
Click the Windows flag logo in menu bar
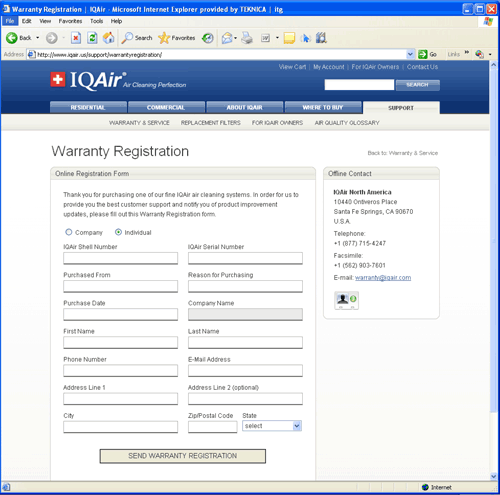click(x=488, y=22)
